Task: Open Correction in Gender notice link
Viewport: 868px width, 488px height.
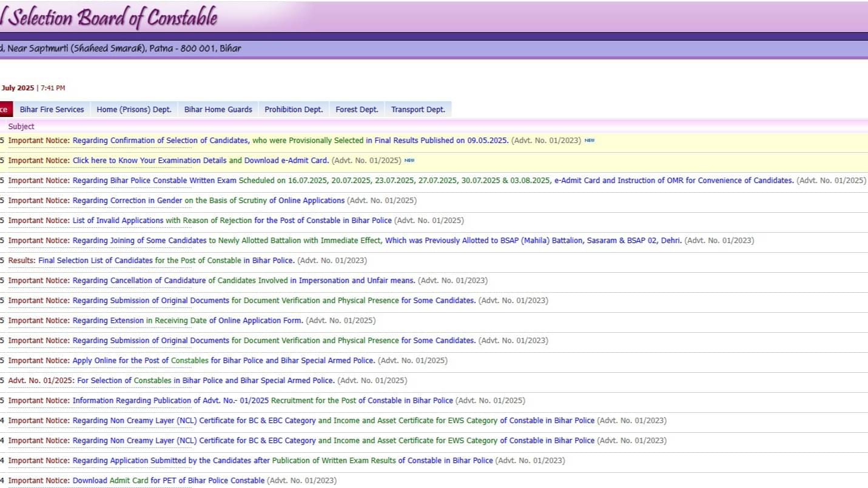Action: 208,201
